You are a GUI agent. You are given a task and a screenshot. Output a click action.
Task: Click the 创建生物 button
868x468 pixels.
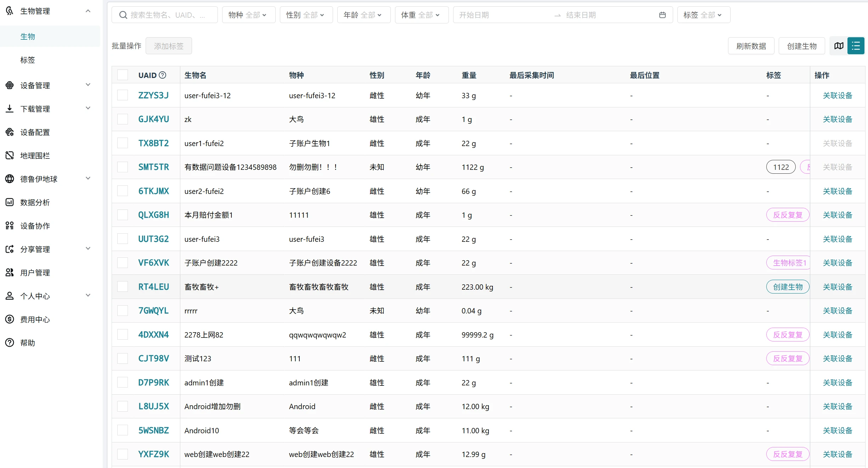(801, 46)
